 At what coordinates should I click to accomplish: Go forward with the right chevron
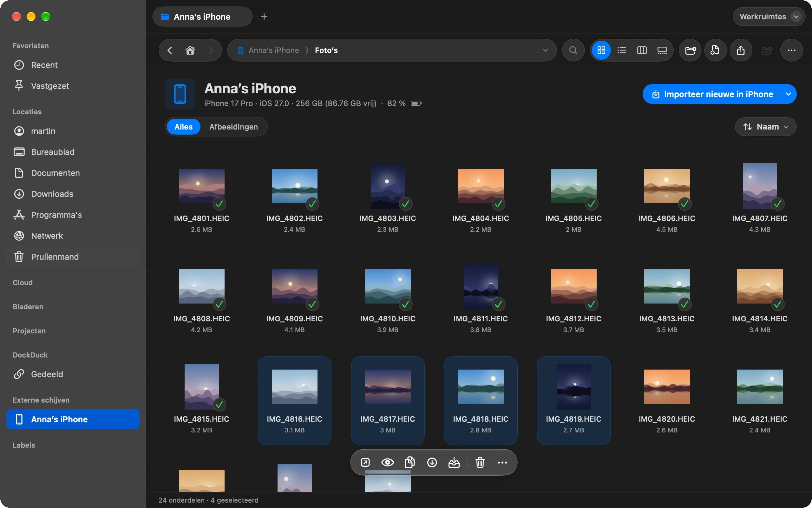211,50
